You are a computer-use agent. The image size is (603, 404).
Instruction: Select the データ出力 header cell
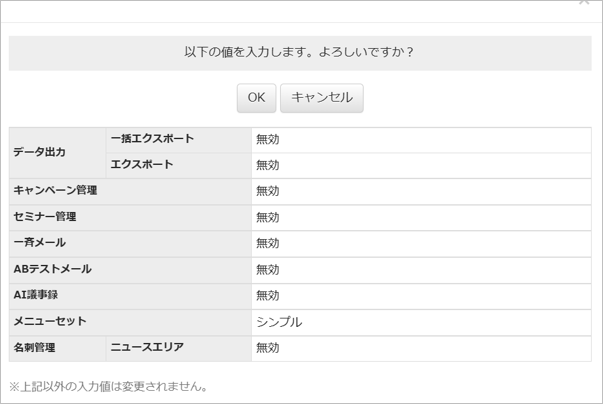coord(40,152)
